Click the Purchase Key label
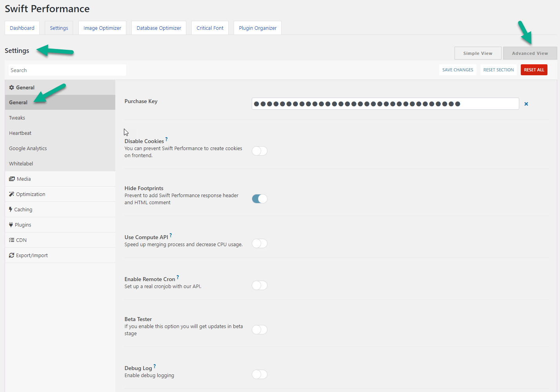 pyautogui.click(x=141, y=101)
